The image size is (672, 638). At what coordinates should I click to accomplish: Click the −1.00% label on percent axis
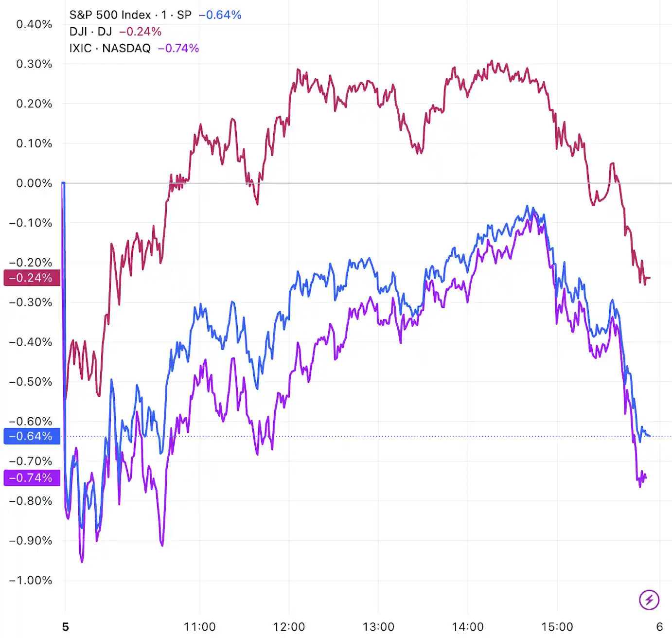coord(31,580)
